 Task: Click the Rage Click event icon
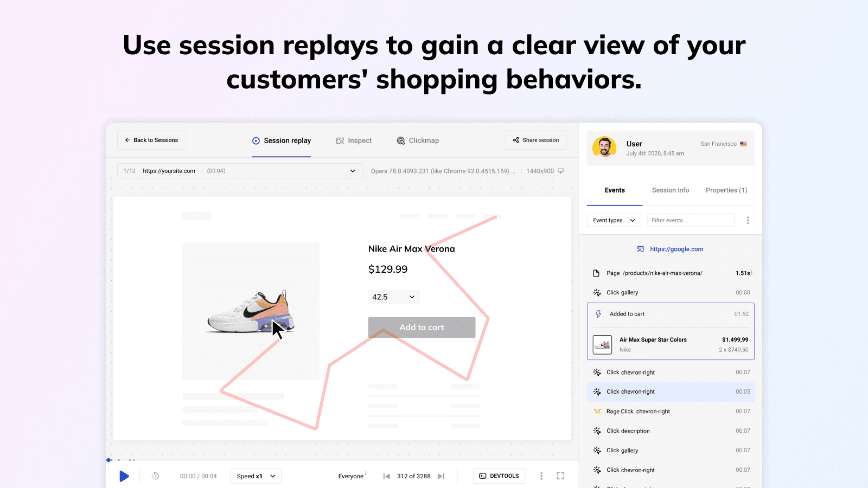click(x=597, y=412)
